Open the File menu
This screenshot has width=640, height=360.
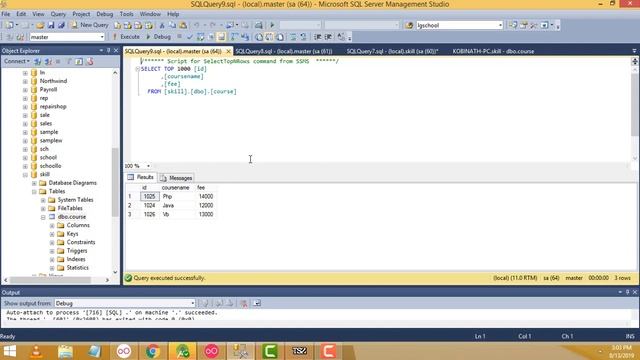[x=6, y=14]
